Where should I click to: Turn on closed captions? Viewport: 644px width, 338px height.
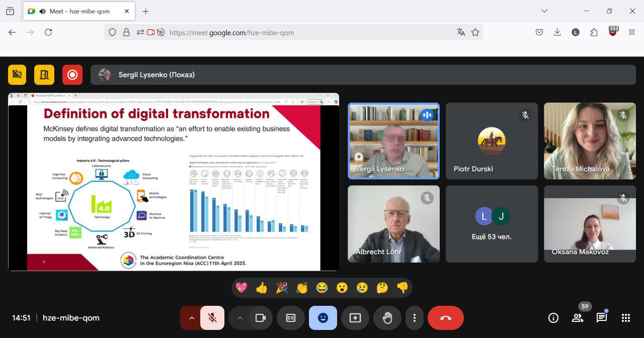[290, 318]
